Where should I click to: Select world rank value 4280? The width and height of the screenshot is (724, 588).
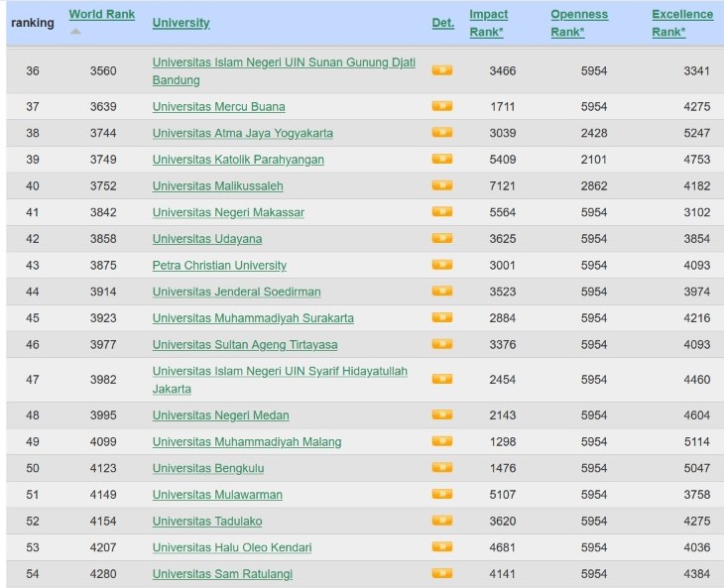tap(103, 574)
